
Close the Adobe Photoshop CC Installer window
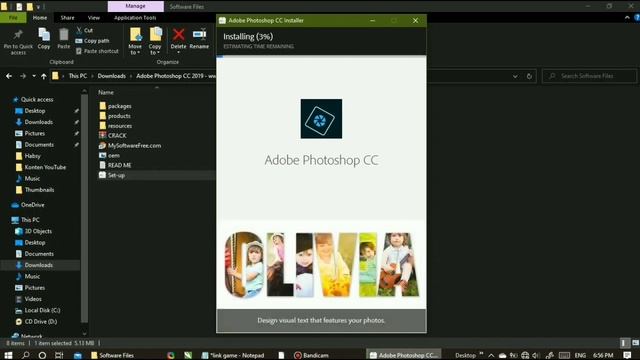click(x=415, y=20)
